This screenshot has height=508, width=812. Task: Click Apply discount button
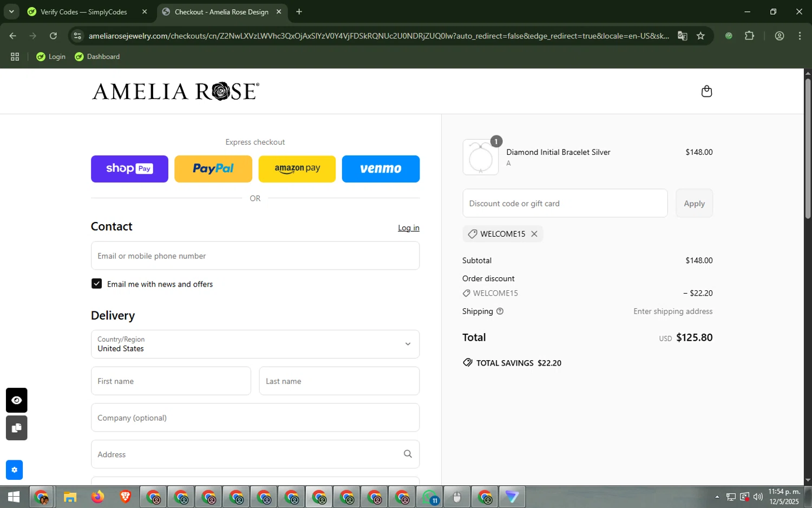[x=694, y=203]
